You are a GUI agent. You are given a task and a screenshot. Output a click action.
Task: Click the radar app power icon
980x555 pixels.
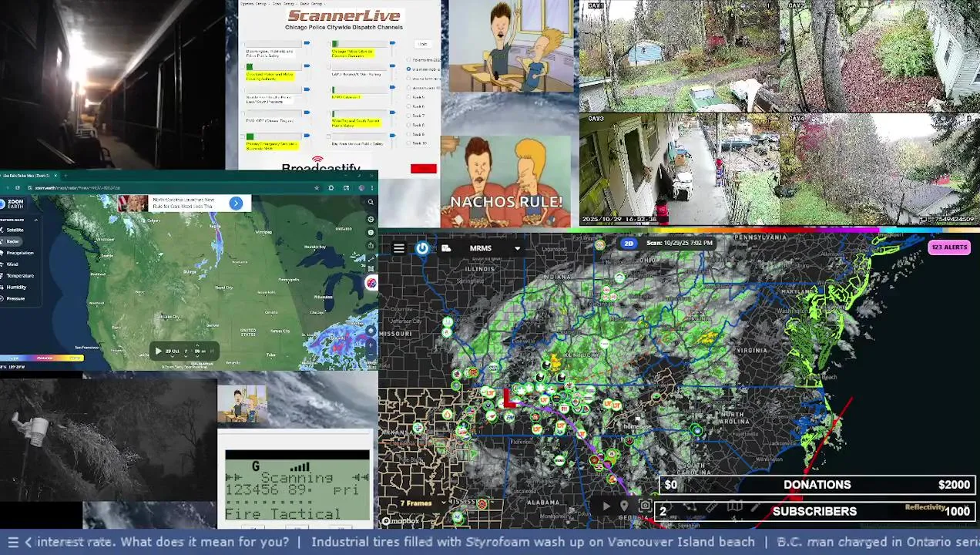422,248
